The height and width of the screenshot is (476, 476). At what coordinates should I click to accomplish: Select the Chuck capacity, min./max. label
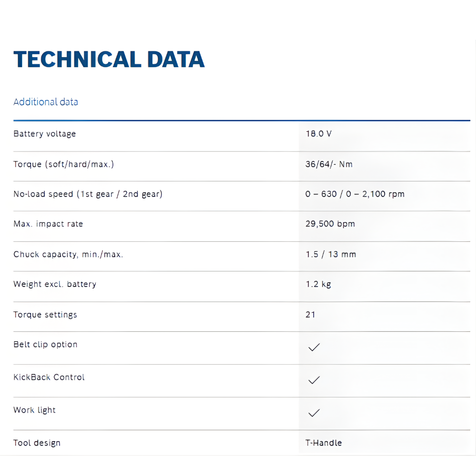68,254
